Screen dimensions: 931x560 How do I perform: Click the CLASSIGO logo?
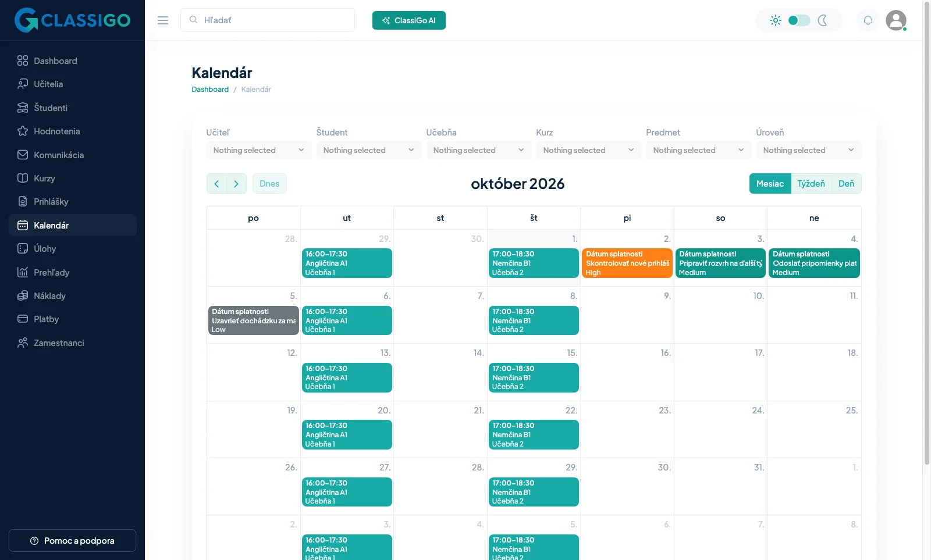point(73,20)
